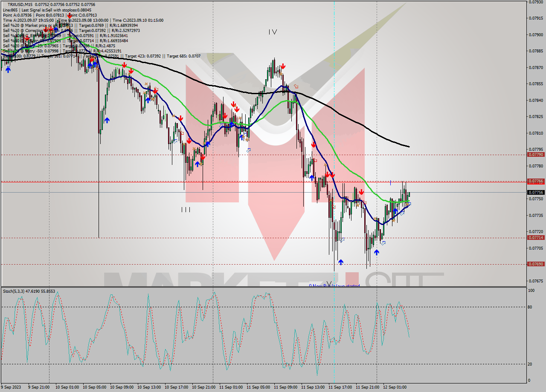This screenshot has width=546, height=392.
Task: Click the 0.07900 price axis label
Action: (536, 35)
